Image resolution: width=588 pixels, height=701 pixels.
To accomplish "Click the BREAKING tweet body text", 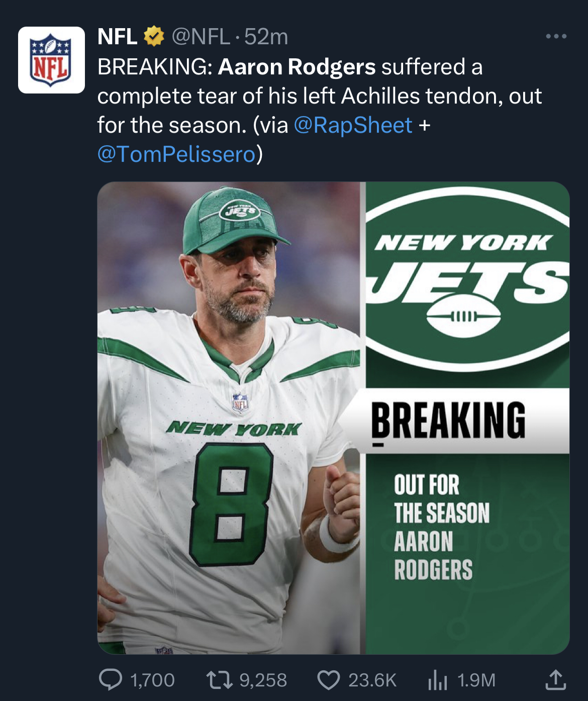I will (x=320, y=111).
